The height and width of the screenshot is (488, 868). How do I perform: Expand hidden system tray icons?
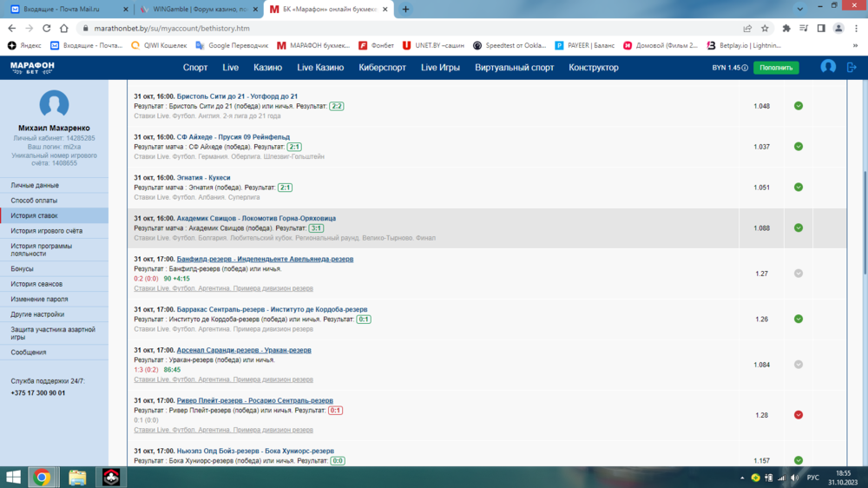click(742, 478)
